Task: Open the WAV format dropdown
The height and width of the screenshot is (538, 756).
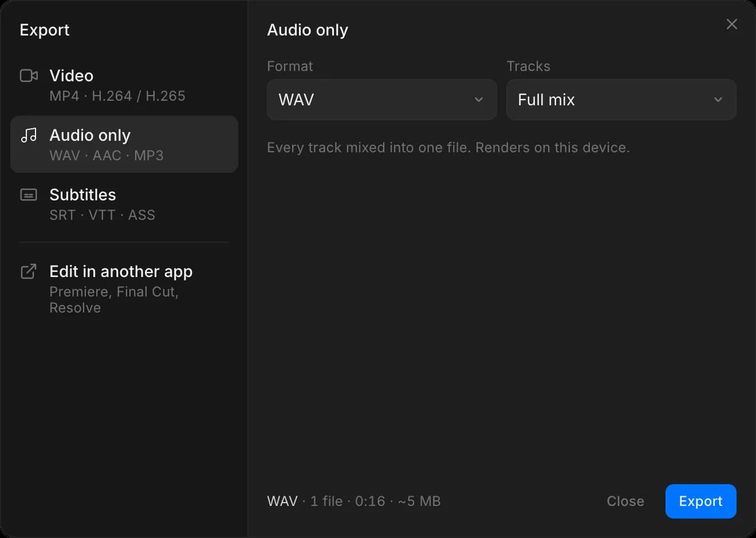Action: point(381,100)
